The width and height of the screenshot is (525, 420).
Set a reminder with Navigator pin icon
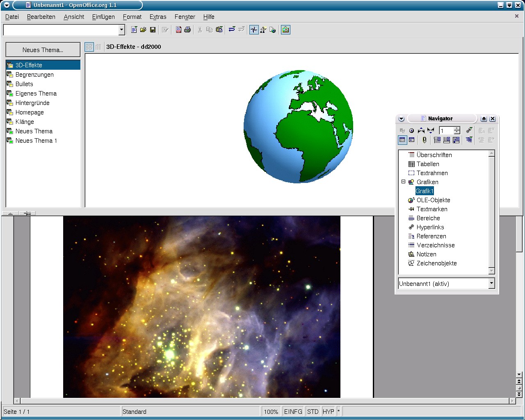[425, 140]
